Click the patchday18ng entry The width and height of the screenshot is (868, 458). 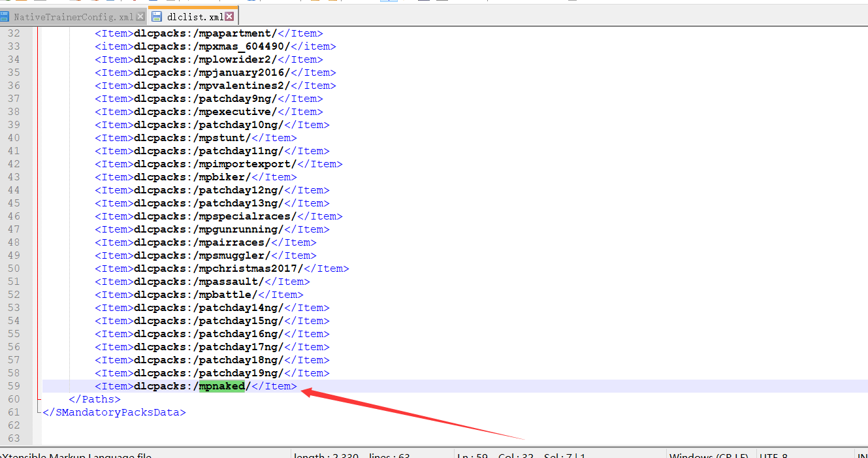click(x=212, y=360)
